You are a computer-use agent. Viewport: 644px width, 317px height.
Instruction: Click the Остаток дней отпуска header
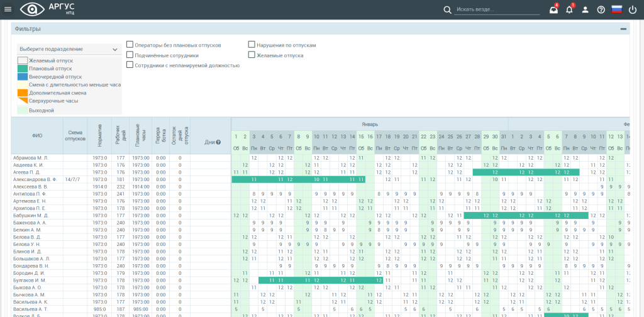(179, 135)
